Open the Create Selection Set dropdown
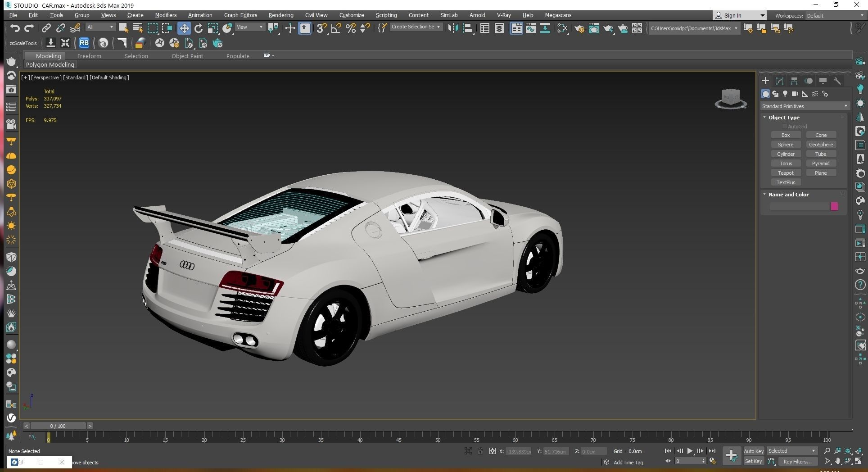 416,27
